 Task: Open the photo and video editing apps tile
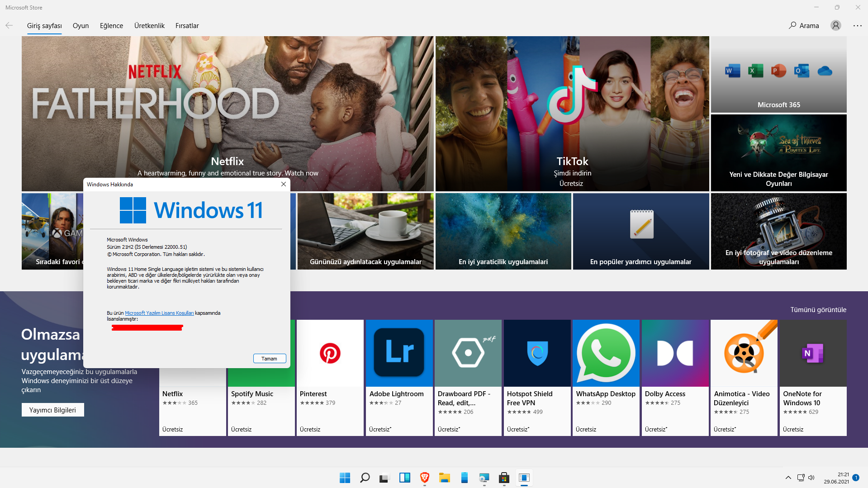(778, 232)
